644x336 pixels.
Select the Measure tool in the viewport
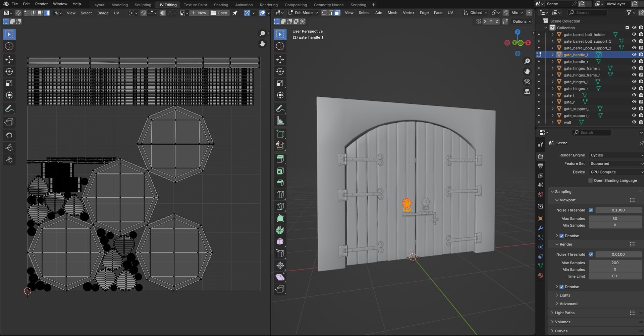pyautogui.click(x=280, y=121)
